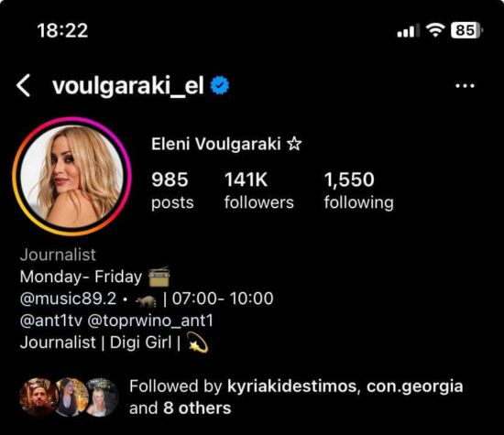View the 141K followers list
The image size is (504, 435).
point(259,190)
